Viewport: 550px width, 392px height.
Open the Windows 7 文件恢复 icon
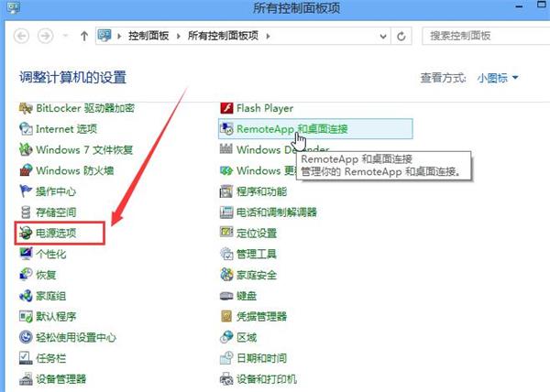[26, 149]
